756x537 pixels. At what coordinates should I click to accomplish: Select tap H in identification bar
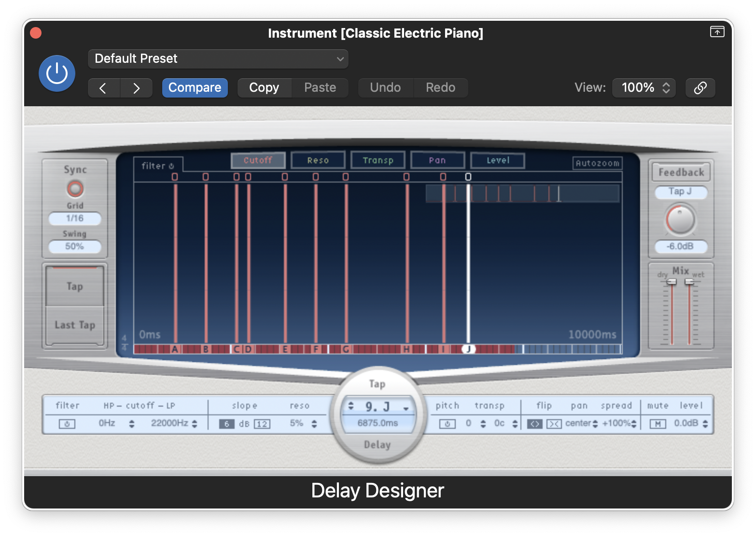pyautogui.click(x=406, y=349)
